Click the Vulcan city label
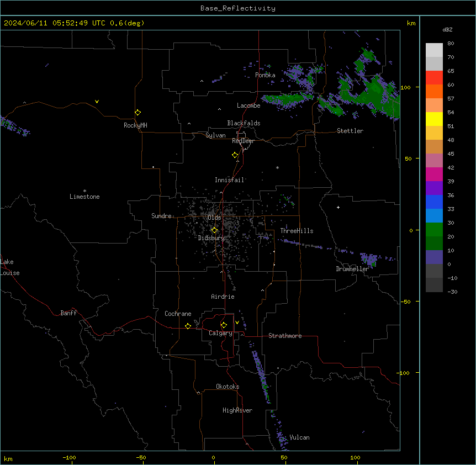Viewport: 476px width, 465px height. tap(299, 437)
